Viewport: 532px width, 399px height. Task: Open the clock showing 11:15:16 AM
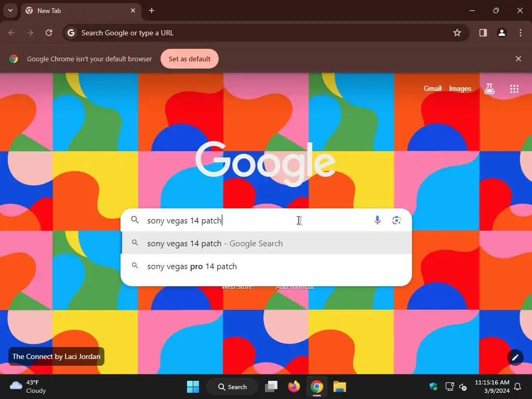point(492,387)
